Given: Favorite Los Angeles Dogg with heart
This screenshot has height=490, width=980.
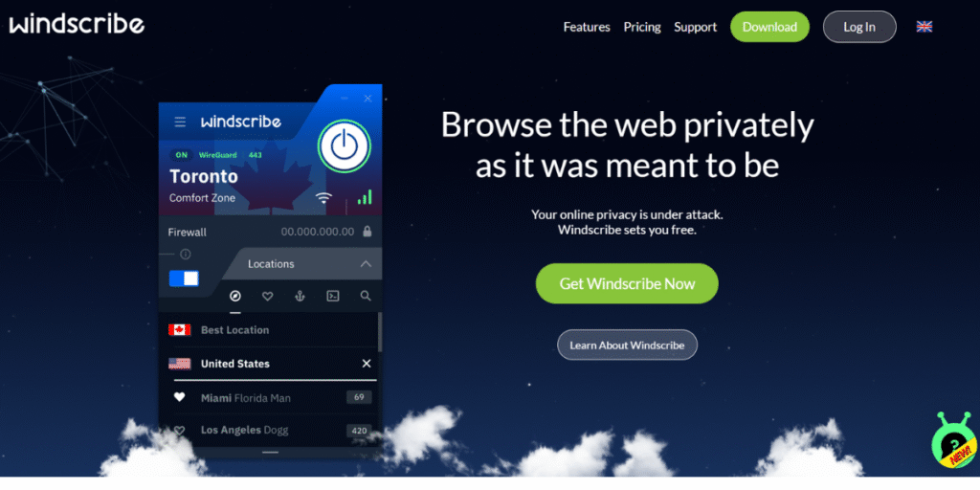Looking at the screenshot, I should point(179,430).
